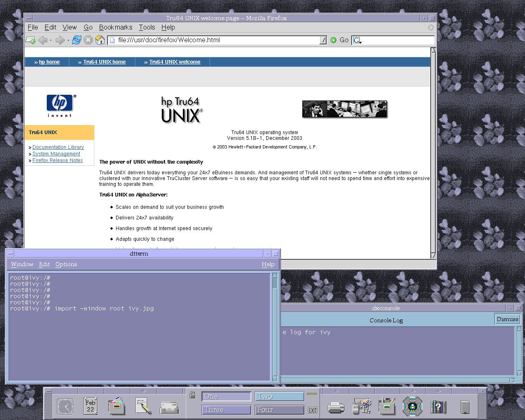Click the new tab icon in Firefox toolbar
525x420 pixels.
(30, 40)
